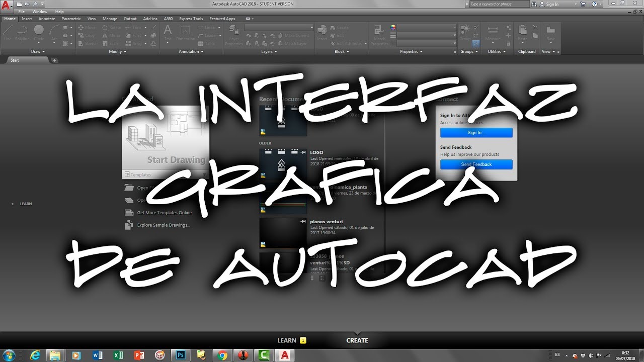Switch to the Insert ribbon tab
The height and width of the screenshot is (362, 644).
(x=27, y=19)
